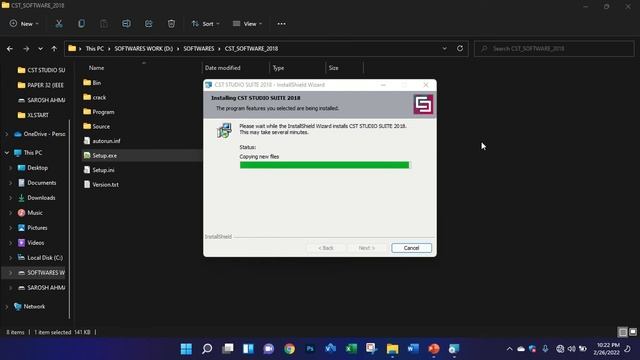Open Google Chrome from the taskbar
The width and height of the screenshot is (640, 360).
[x=290, y=349]
